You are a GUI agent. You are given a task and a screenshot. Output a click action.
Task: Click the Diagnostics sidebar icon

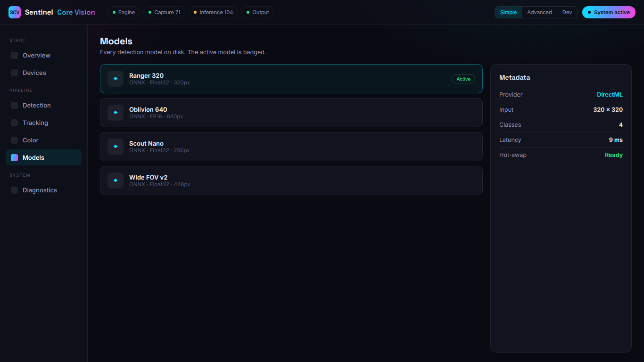tap(14, 190)
